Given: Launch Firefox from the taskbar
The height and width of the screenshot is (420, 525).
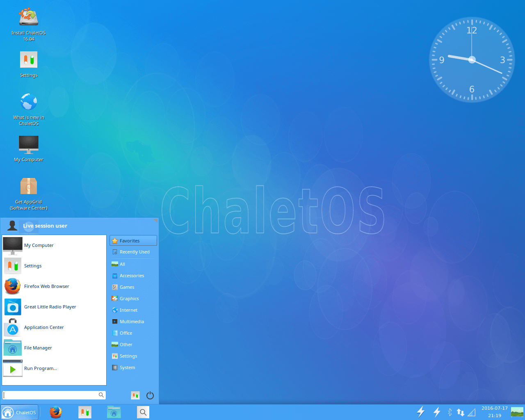Looking at the screenshot, I should [55, 412].
